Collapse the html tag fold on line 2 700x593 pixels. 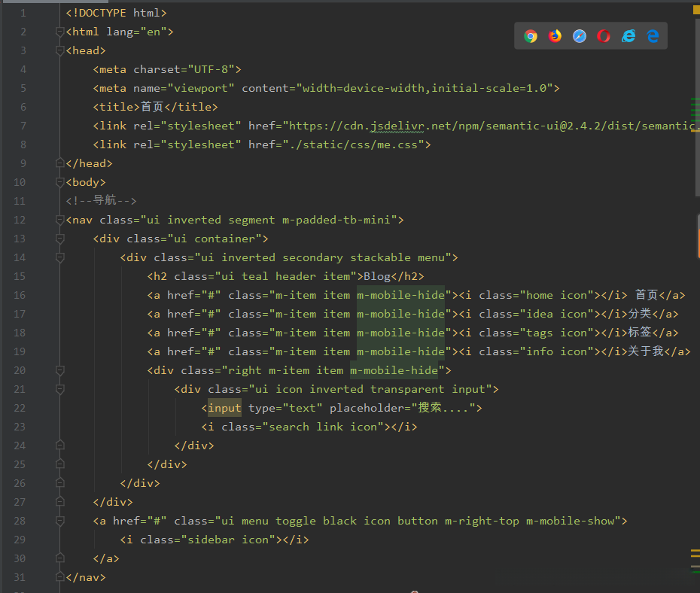coord(59,32)
